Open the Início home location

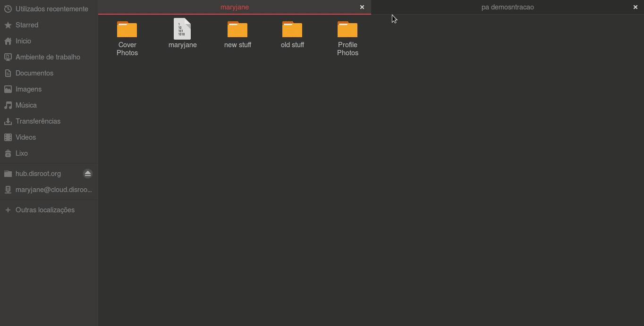(23, 41)
